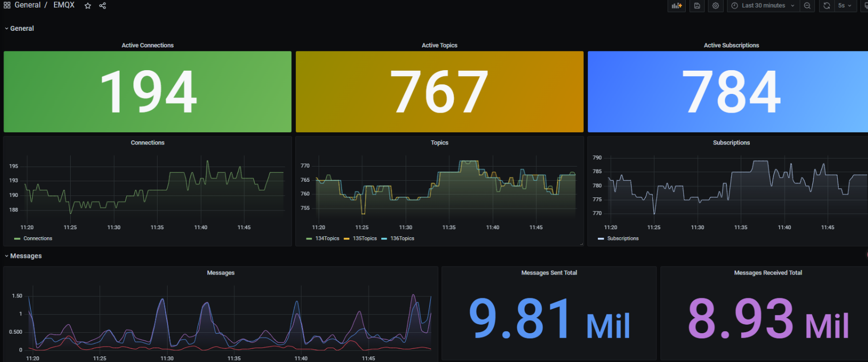Screen dimensions: 868x362
Task: Go to General folder breadcrumb
Action: pos(27,5)
